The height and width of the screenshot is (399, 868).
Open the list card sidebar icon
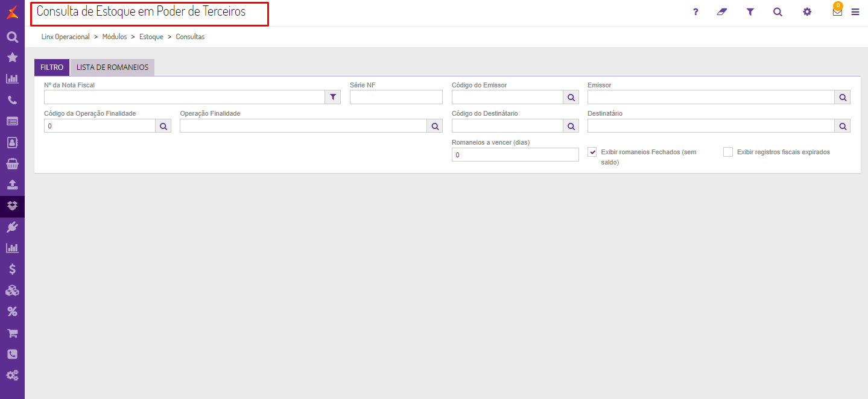[x=12, y=121]
